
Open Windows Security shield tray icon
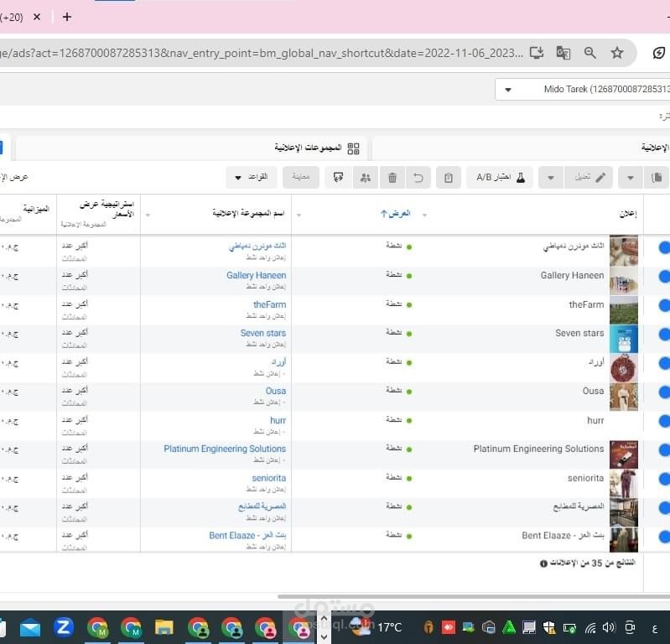click(549, 627)
